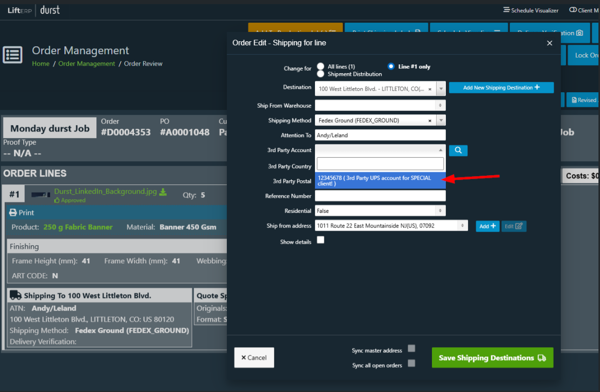Enable Sync master address checkbox
This screenshot has width=600, height=392.
(411, 348)
